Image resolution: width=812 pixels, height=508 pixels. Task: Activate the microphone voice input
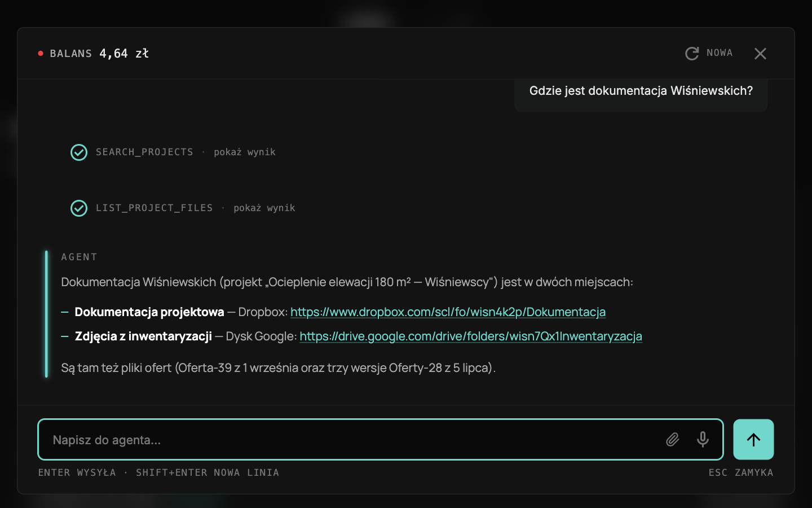[703, 440]
